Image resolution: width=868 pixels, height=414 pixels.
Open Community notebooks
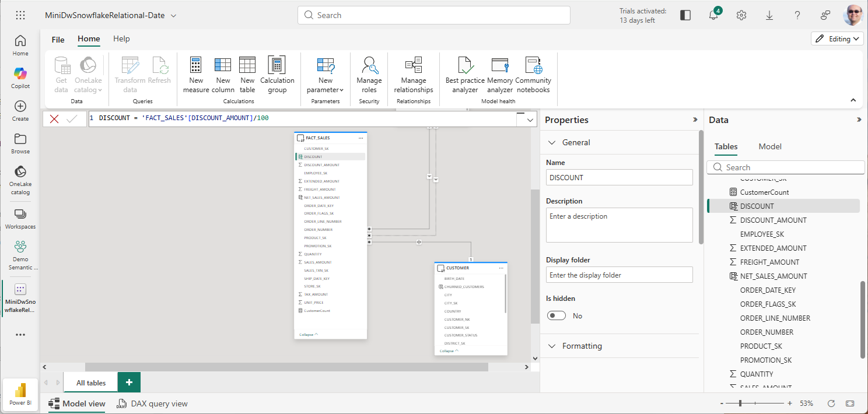pos(533,65)
